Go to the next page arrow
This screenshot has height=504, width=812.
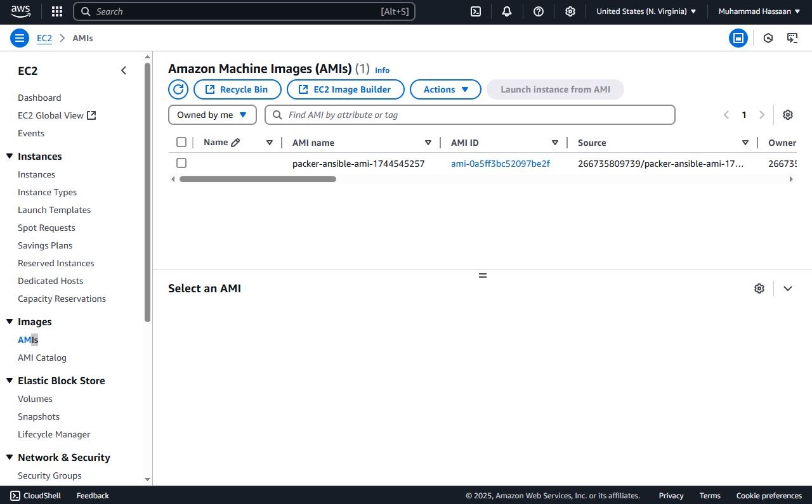point(762,115)
